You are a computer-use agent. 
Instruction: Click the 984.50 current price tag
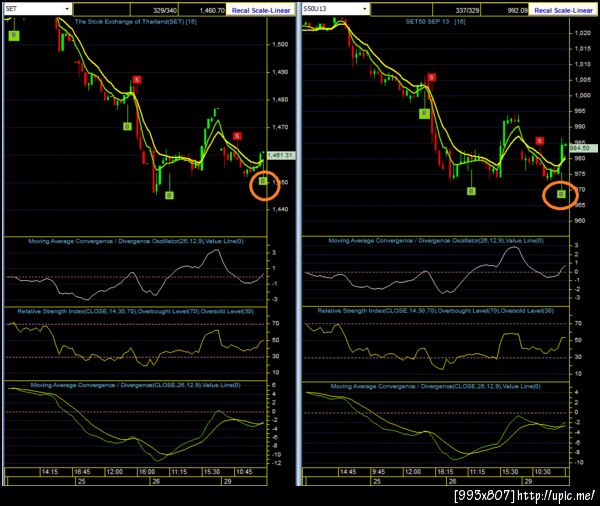[x=583, y=148]
